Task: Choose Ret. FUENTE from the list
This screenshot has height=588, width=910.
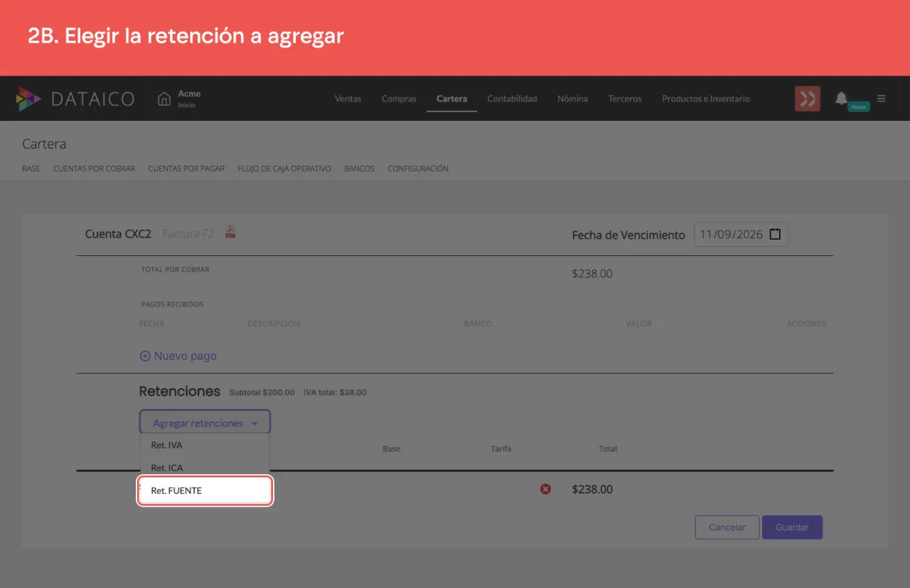Action: click(205, 491)
